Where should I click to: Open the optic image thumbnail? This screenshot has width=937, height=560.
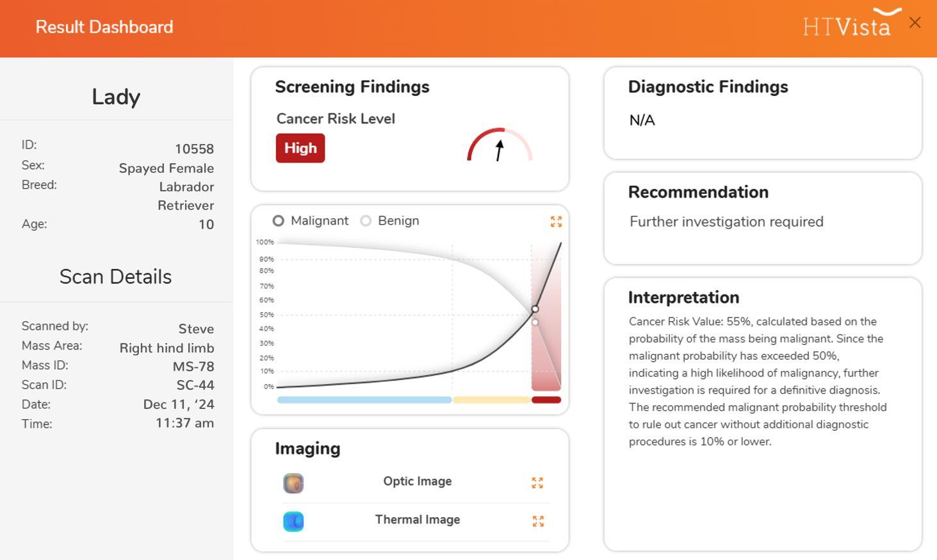(x=293, y=483)
